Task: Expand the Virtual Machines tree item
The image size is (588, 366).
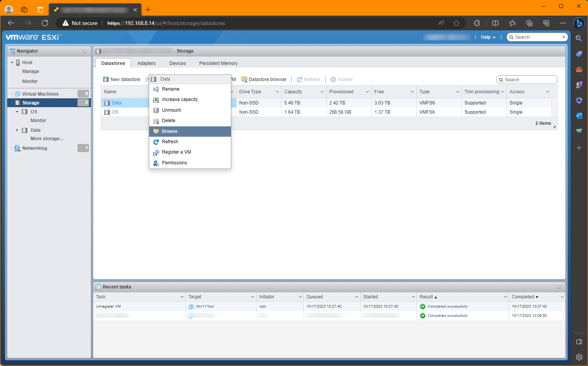Action: tap(12, 93)
